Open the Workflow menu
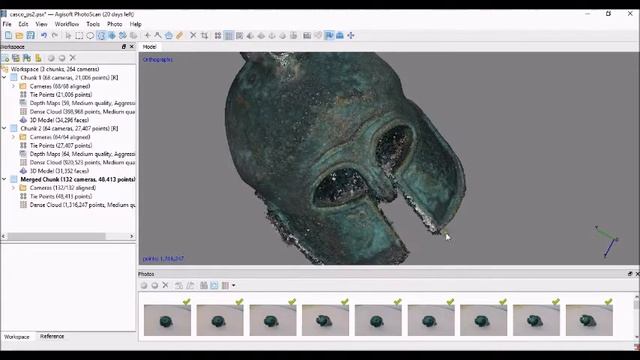This screenshot has height=360, width=640. point(67,24)
